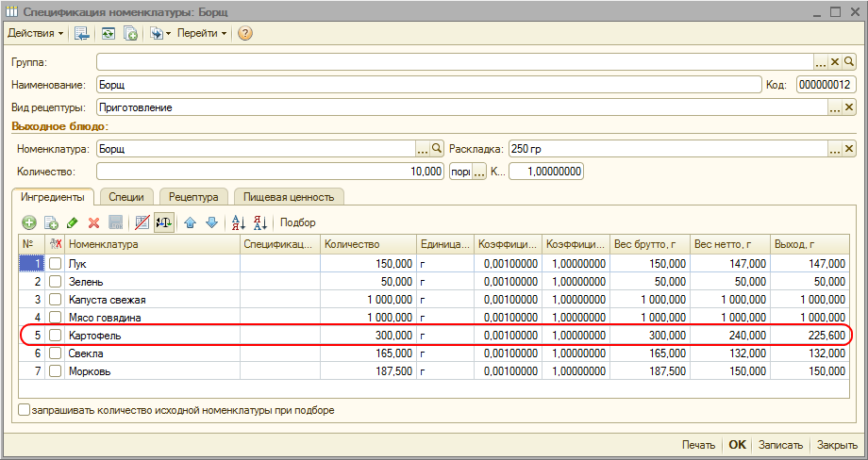The height and width of the screenshot is (460, 868).
Task: Open the Пищевая ценность tab
Action: [x=289, y=197]
